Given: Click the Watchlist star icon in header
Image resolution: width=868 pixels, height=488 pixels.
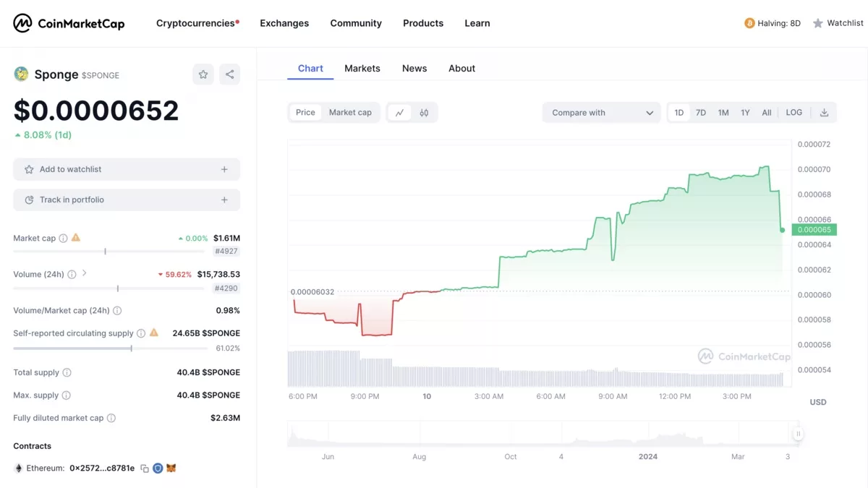Looking at the screenshot, I should coord(818,23).
